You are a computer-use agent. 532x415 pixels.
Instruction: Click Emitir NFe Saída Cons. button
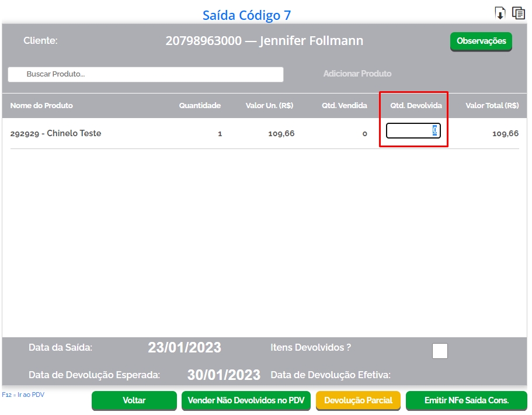466,400
